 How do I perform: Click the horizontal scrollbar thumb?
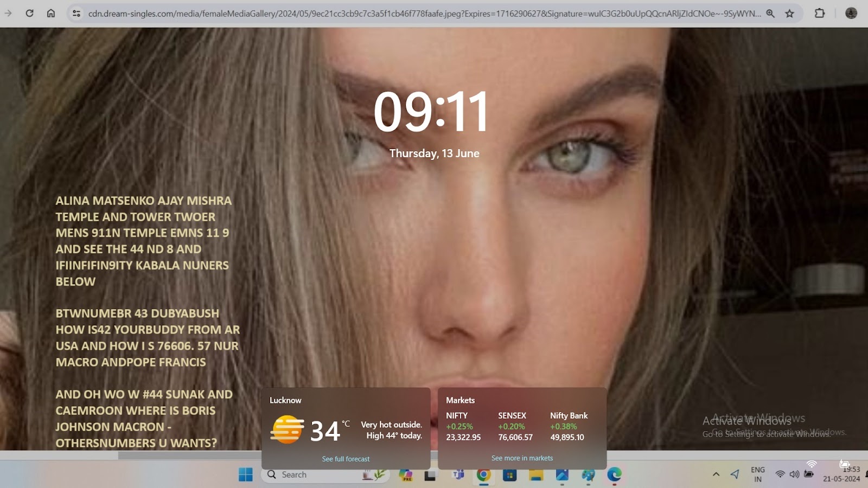tap(190, 455)
